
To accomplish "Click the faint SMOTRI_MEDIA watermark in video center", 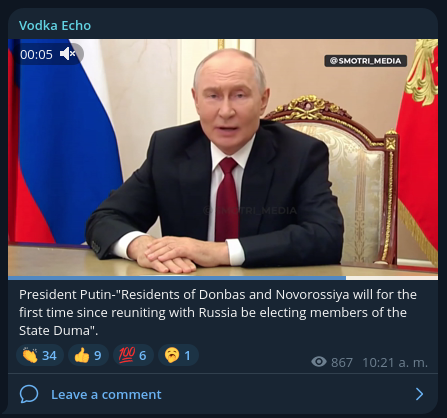I will tap(250, 210).
